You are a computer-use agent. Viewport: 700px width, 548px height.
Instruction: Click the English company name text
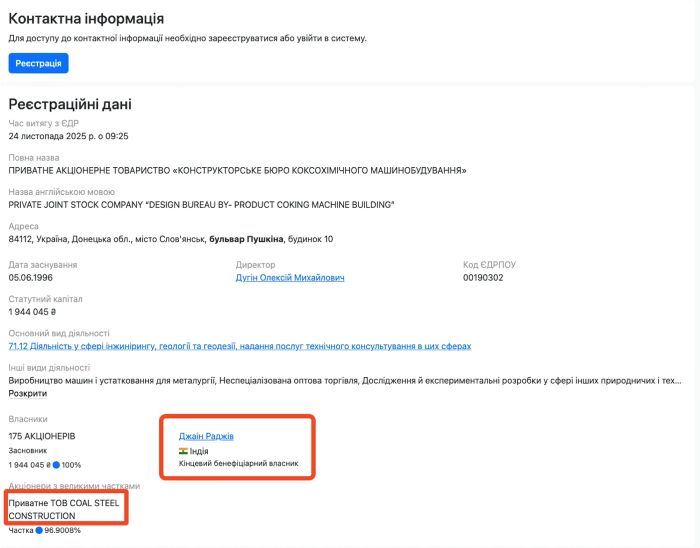point(201,205)
